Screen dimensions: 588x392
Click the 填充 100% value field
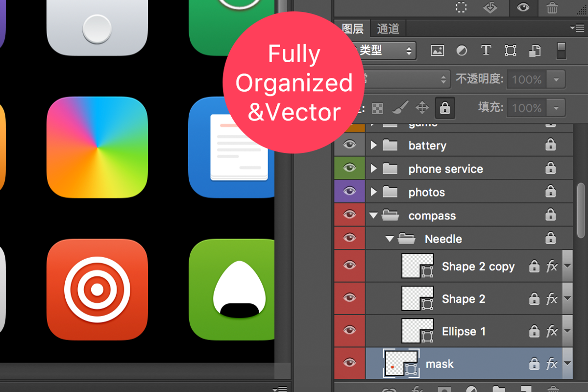pos(527,108)
